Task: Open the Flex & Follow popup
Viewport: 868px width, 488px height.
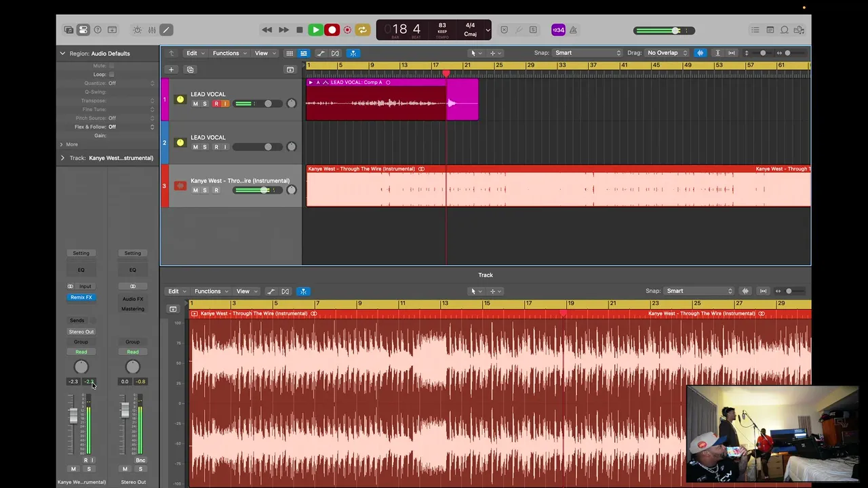Action: (132, 127)
